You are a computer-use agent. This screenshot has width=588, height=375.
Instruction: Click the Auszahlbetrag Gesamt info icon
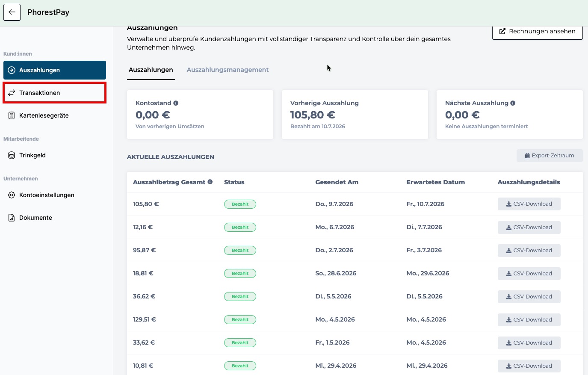pyautogui.click(x=210, y=182)
